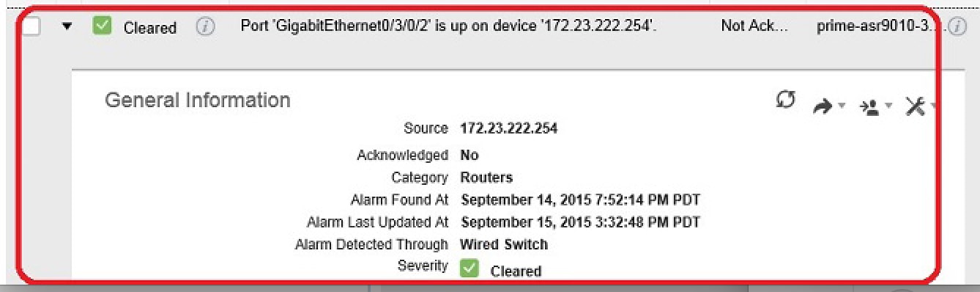Screen dimensions: 980x292
Task: Click the tools wrench icon
Action: (916, 106)
